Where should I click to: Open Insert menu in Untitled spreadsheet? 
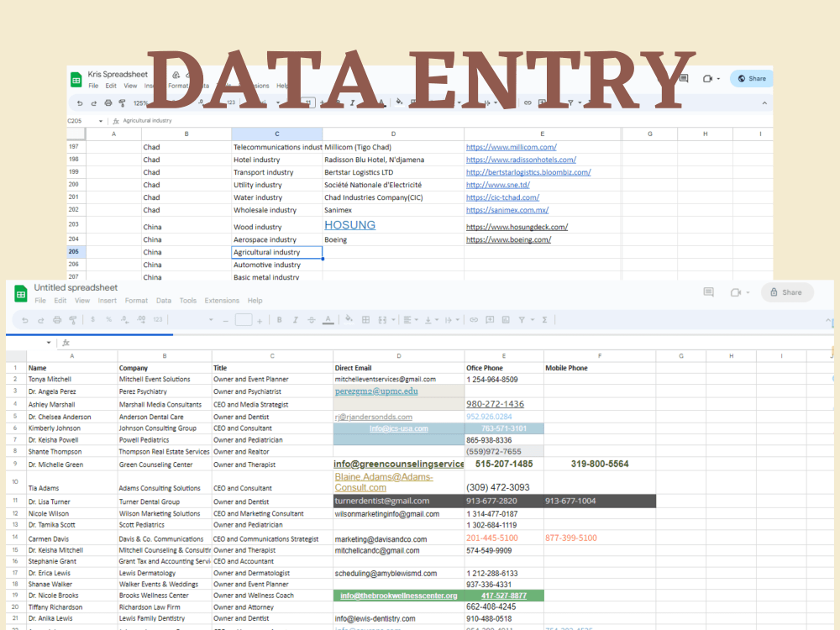(108, 301)
